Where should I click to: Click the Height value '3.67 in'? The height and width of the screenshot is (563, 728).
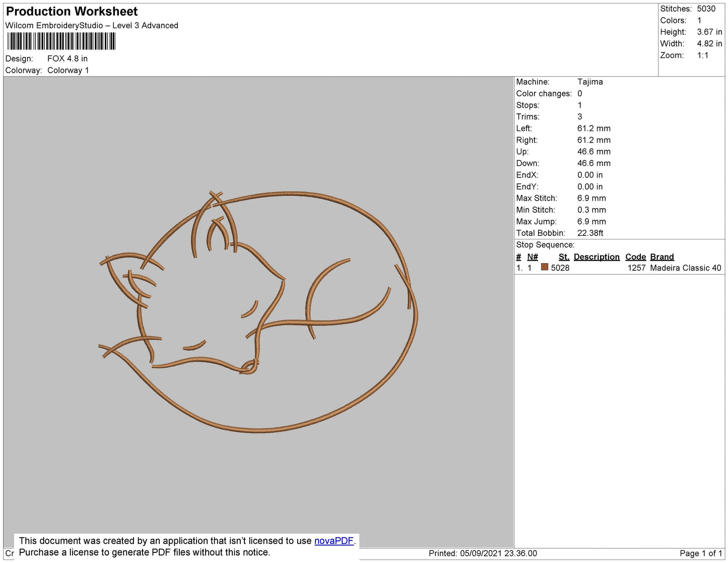tap(710, 32)
